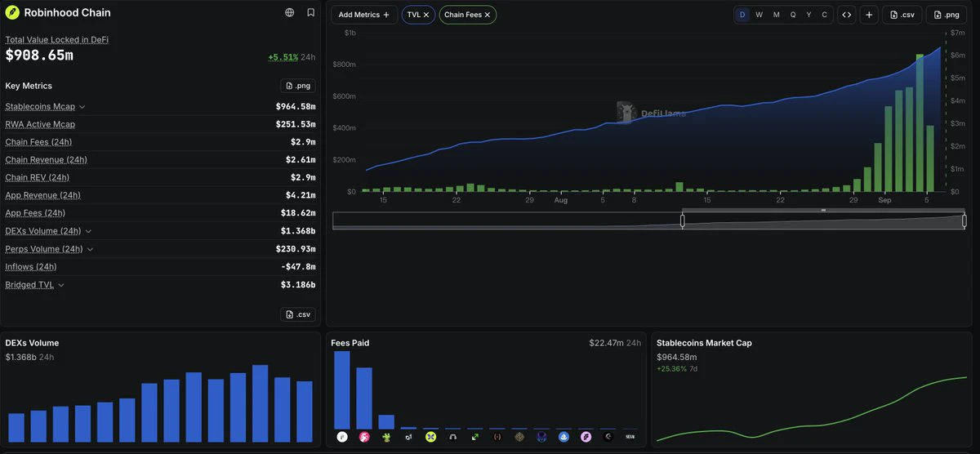Expand the DEXs Volume (24h) row chevron
This screenshot has width=980, height=454.
tap(88, 231)
